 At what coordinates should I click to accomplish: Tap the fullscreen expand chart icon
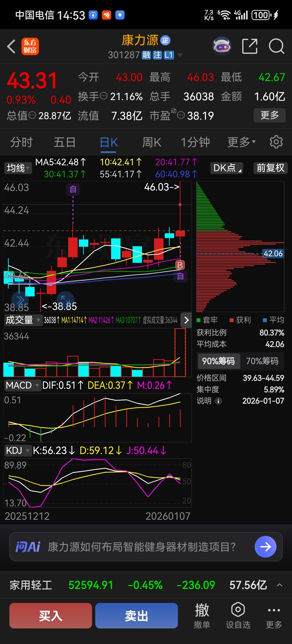pyautogui.click(x=65, y=300)
